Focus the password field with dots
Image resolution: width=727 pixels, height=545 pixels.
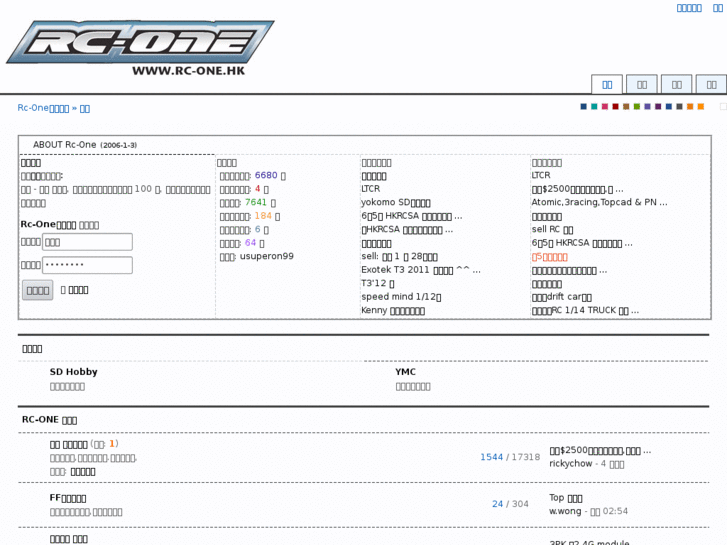87,265
